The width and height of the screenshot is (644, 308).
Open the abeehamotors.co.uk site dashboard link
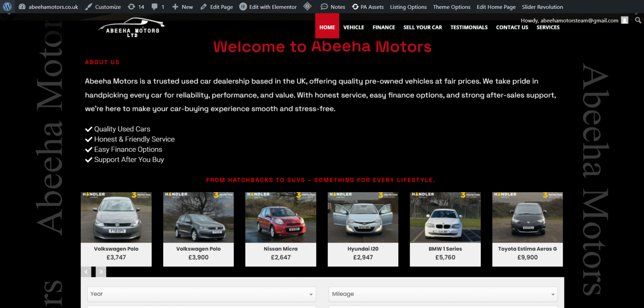coord(48,7)
